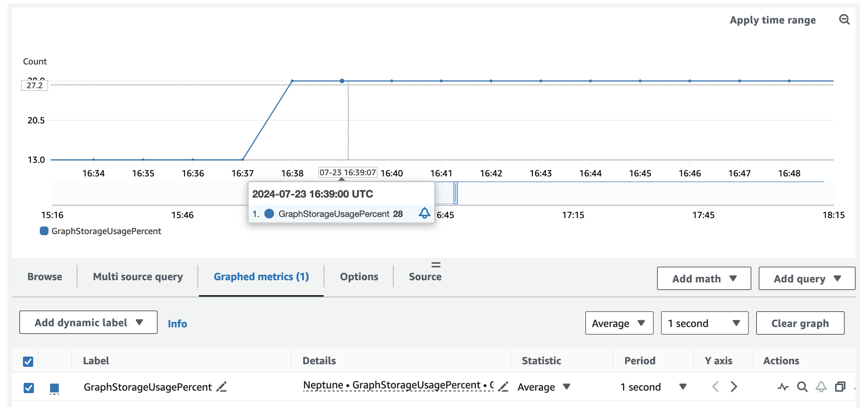Open the Source tab

(425, 276)
